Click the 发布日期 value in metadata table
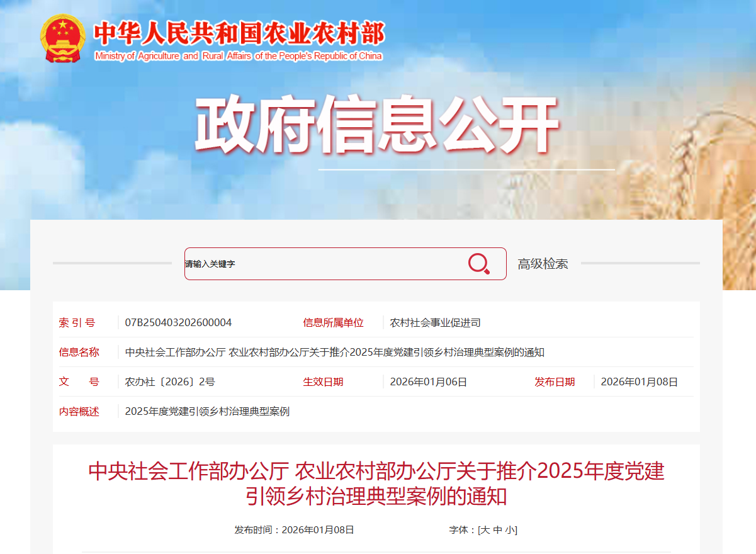The width and height of the screenshot is (756, 554). 640,382
